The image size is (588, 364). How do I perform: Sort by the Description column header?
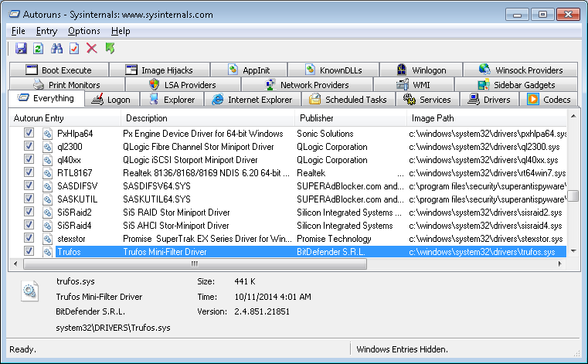click(x=208, y=118)
